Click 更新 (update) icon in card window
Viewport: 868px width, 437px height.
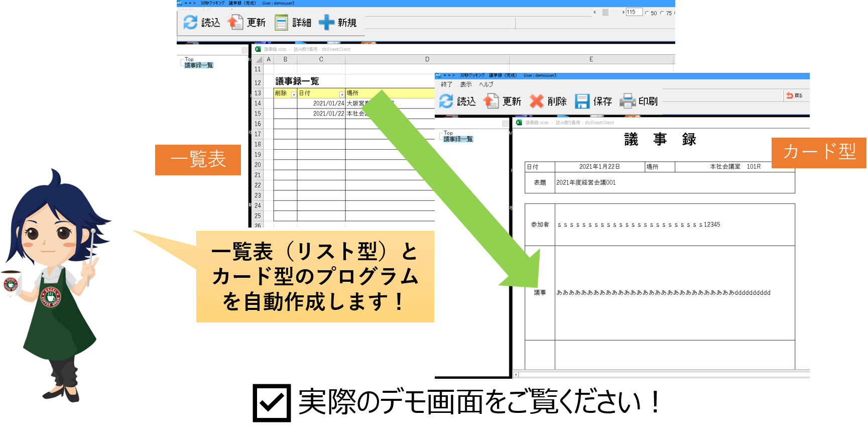click(x=491, y=101)
